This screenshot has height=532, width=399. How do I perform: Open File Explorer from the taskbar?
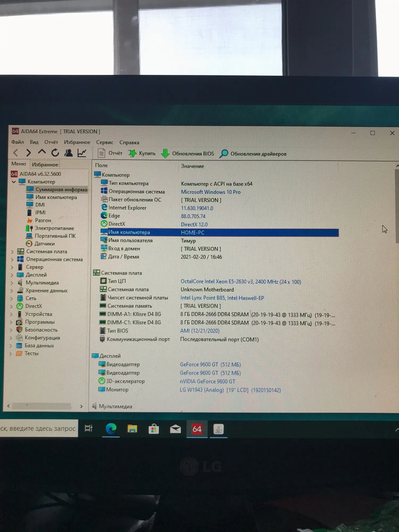132,429
